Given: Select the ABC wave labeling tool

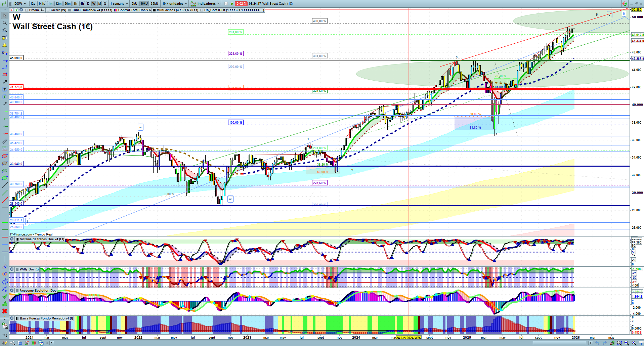Looking at the screenshot, I should tap(5, 289).
